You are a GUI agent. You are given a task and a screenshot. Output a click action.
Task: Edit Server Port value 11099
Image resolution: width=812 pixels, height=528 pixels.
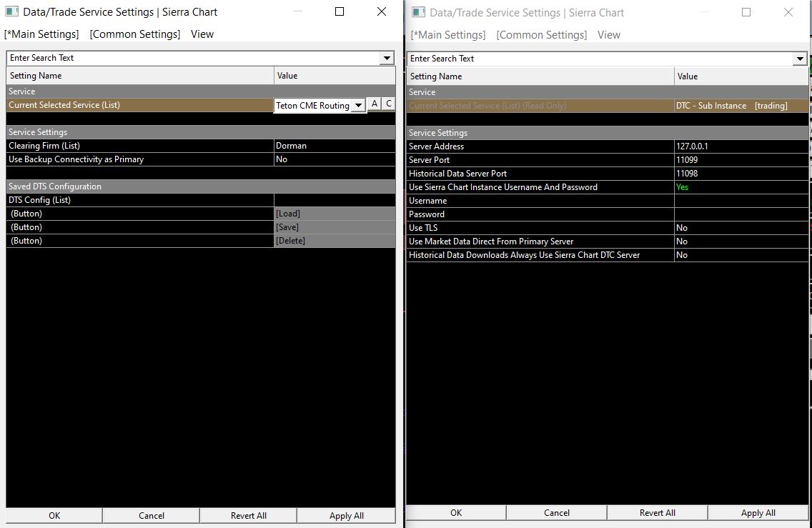[x=741, y=160]
